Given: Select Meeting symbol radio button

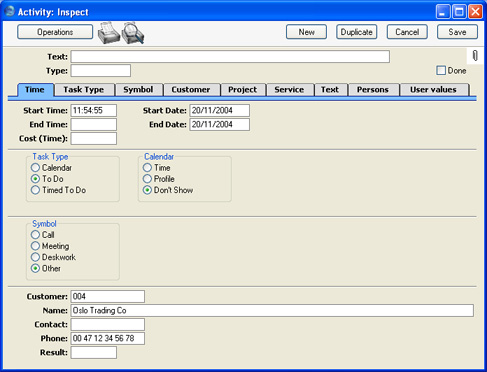Looking at the screenshot, I should click(35, 246).
